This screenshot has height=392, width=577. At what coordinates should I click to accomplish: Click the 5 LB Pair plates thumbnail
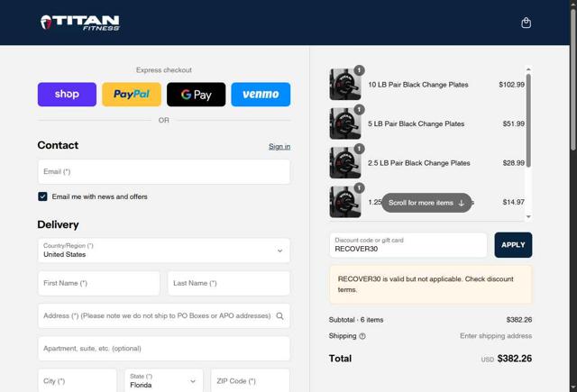pos(345,123)
